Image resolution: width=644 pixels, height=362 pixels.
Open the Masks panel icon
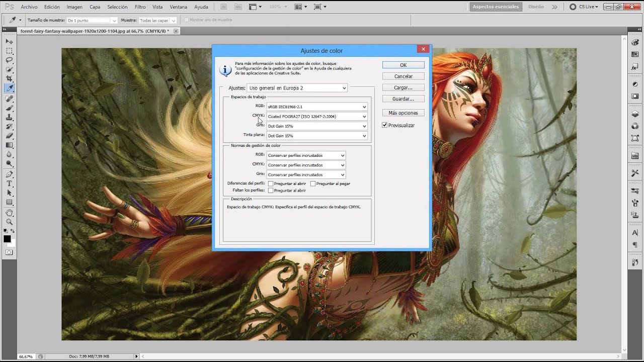(x=635, y=96)
